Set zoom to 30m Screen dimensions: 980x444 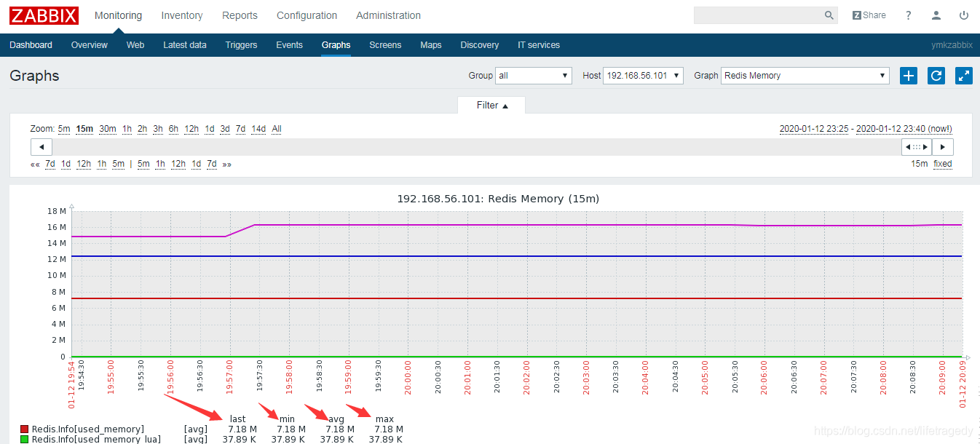[x=108, y=129]
